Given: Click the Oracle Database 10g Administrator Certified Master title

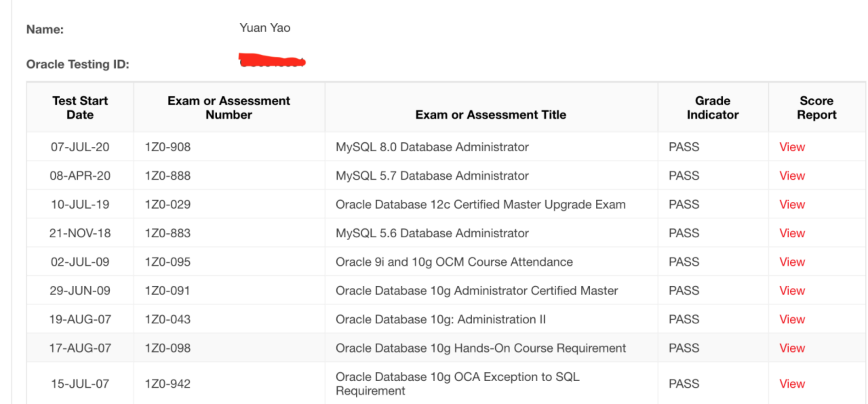Looking at the screenshot, I should tap(476, 291).
